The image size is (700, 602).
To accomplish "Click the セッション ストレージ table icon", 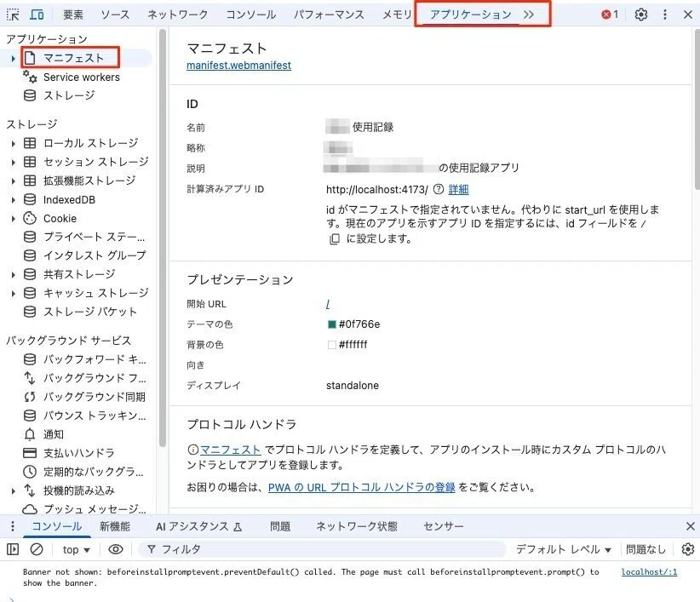I will pos(30,162).
